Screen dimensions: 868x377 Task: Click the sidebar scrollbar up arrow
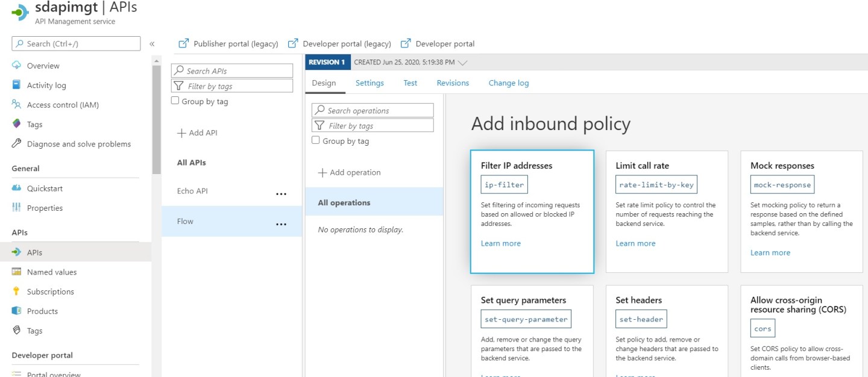(x=157, y=61)
